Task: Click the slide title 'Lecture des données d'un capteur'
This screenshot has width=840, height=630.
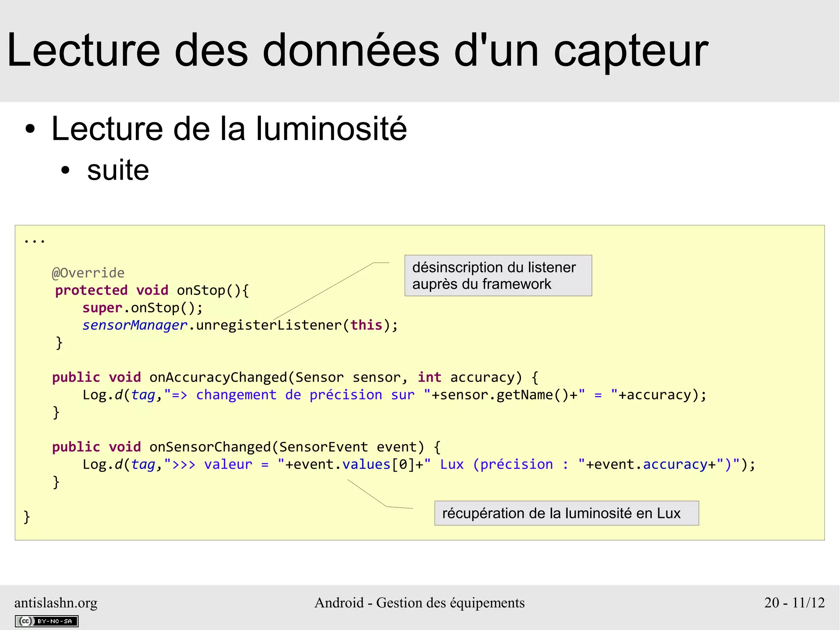Action: coord(357,50)
